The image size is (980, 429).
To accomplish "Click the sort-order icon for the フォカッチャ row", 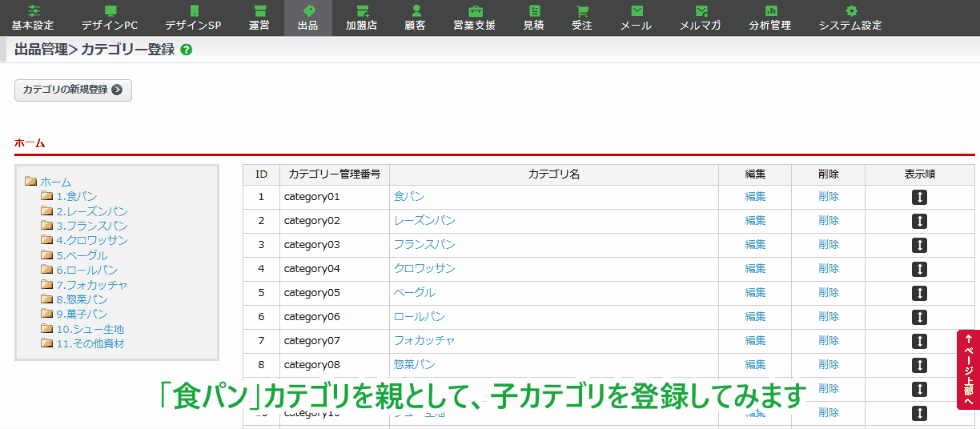I will coord(919,341).
